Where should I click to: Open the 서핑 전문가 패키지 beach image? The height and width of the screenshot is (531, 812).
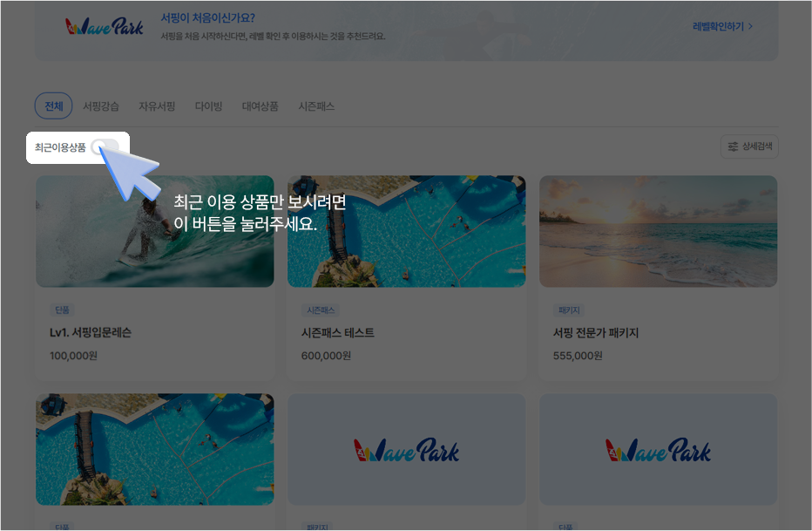tap(658, 231)
